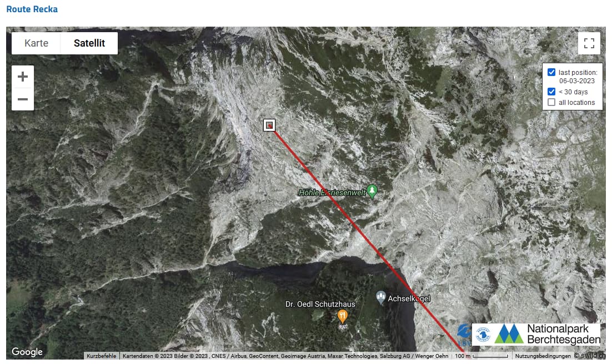Enable the all locations checkbox
Image resolution: width=612 pixels, height=364 pixels.
(551, 102)
